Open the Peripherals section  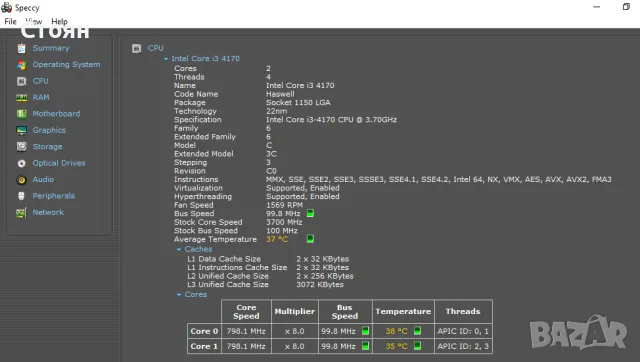[x=54, y=195]
